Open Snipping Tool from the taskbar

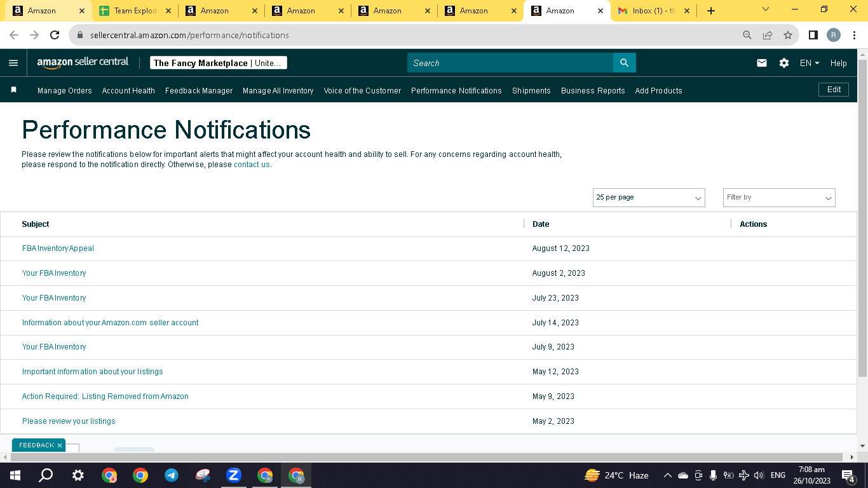point(203,475)
